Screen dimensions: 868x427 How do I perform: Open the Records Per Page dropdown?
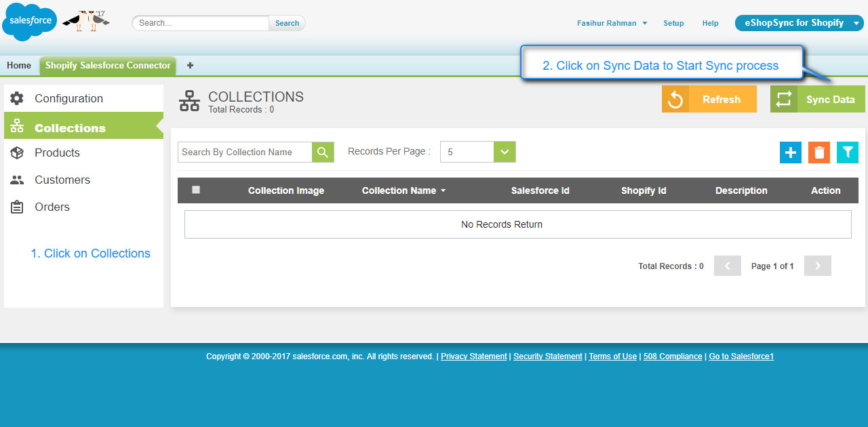pyautogui.click(x=477, y=152)
